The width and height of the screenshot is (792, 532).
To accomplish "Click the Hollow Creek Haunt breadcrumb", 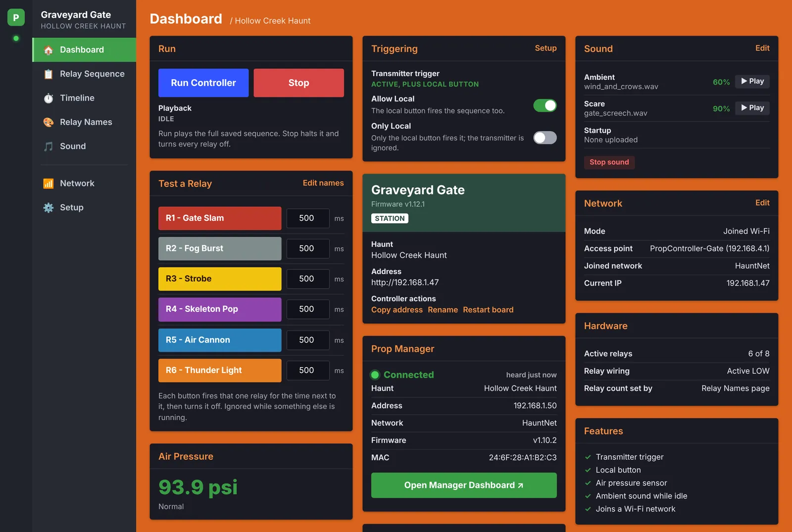I will coord(272,21).
